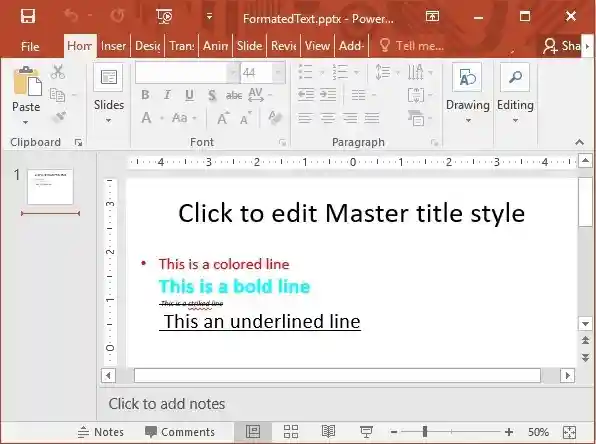Screen dimensions: 596x444
Task: Click the Undo arrow icon
Action: pos(71,16)
